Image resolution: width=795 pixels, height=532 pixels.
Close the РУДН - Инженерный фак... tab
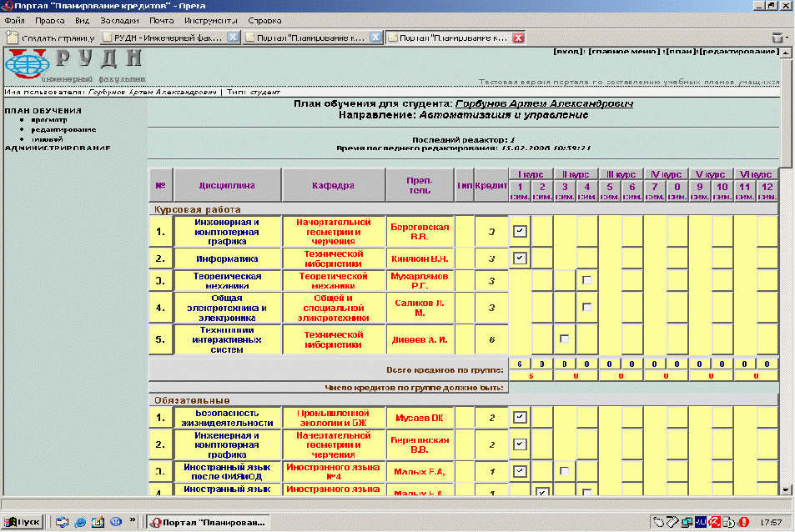click(233, 38)
